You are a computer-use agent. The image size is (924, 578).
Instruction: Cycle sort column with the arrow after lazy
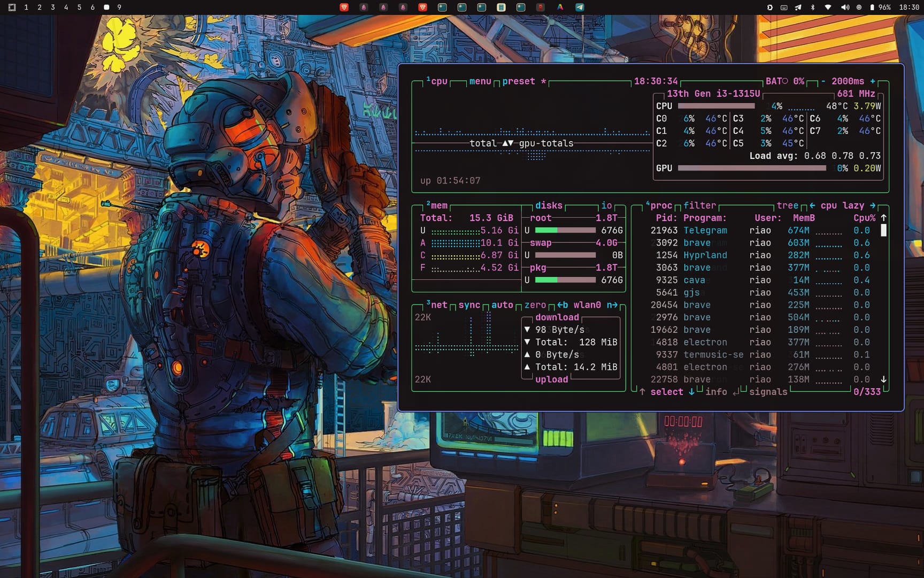[x=873, y=206]
